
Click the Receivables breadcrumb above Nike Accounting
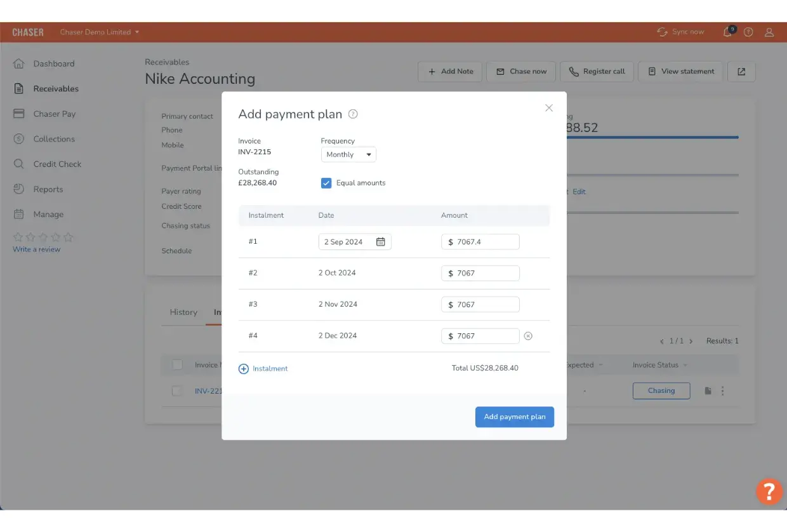tap(167, 62)
